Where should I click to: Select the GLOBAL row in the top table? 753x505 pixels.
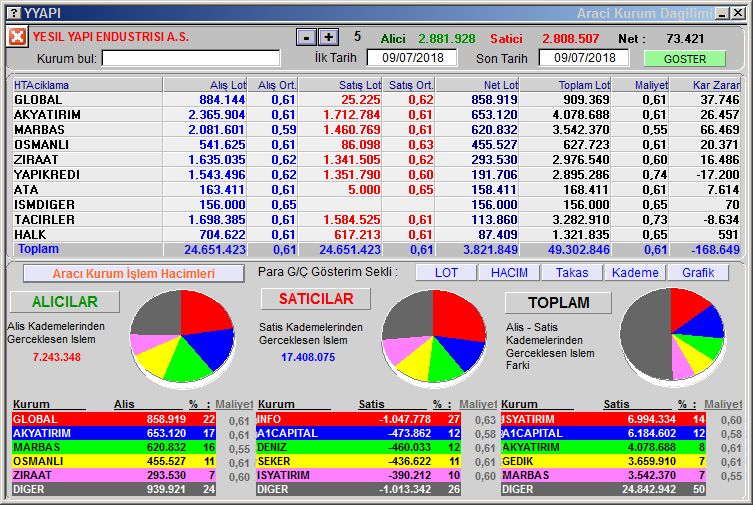click(x=376, y=100)
